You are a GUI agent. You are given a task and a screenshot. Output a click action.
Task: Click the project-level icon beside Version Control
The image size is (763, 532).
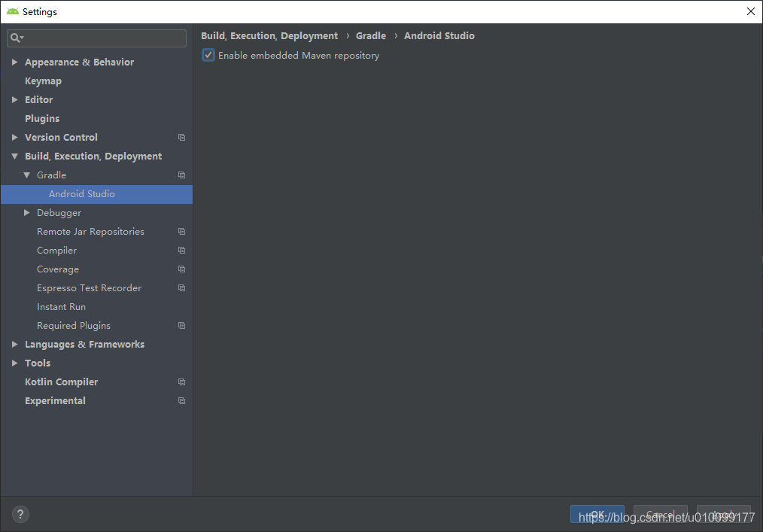click(x=181, y=137)
